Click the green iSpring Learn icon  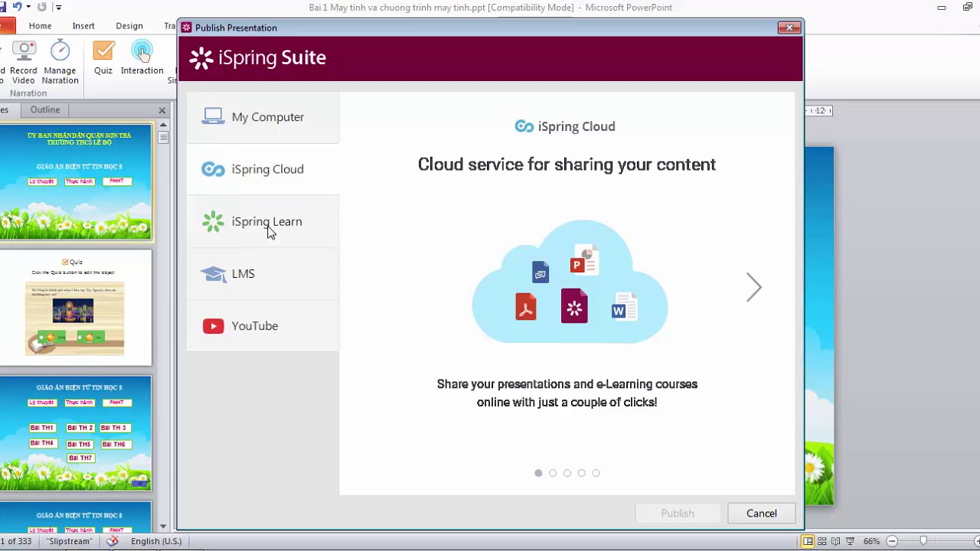point(213,221)
